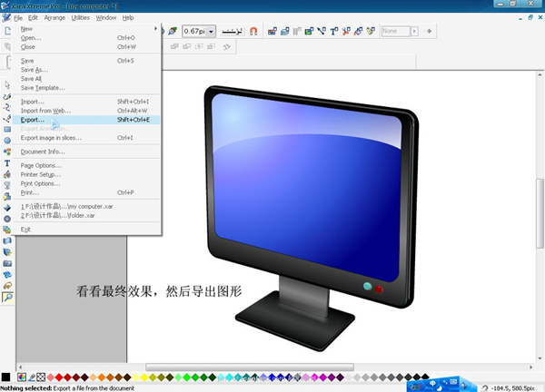This screenshot has height=392, width=545.
Task: Open the File menu
Action: pos(18,18)
